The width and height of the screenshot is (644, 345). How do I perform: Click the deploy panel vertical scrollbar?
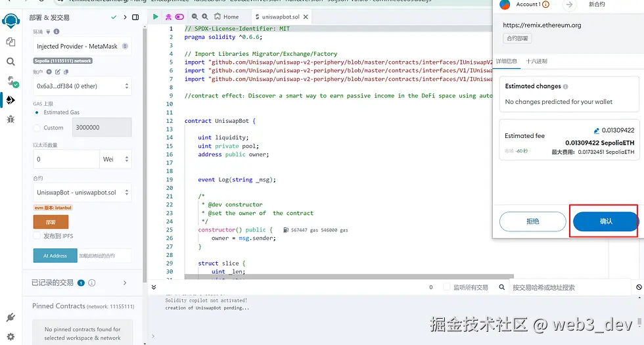tap(145, 154)
